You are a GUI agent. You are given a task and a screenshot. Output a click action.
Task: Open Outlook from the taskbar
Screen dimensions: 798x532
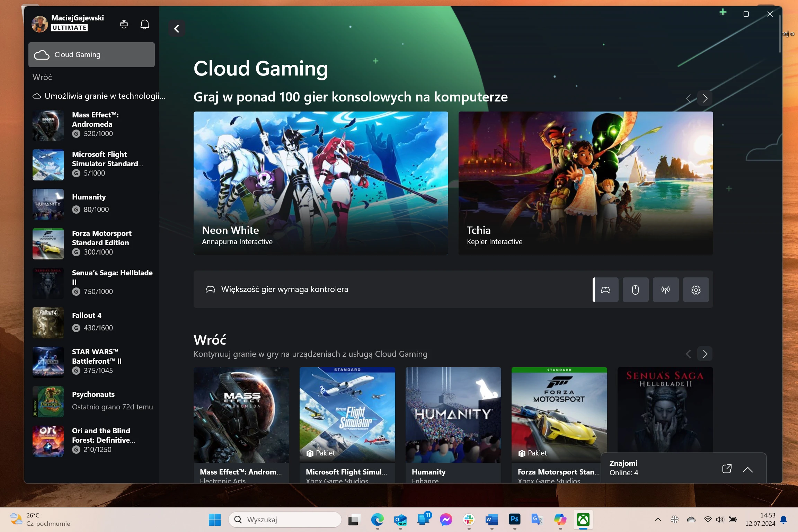tap(400, 520)
